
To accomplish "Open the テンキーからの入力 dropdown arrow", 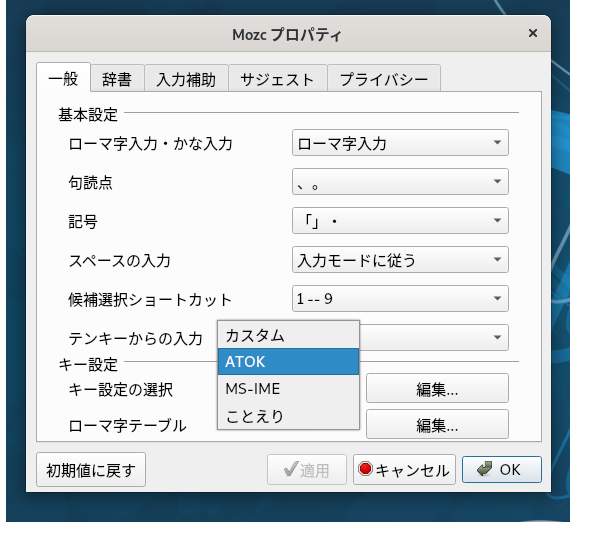I will coord(497,337).
